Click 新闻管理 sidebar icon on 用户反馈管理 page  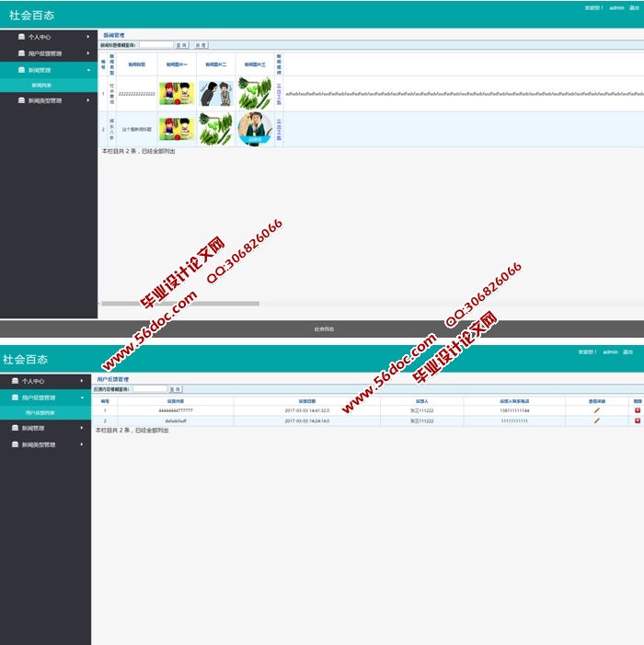tap(15, 429)
